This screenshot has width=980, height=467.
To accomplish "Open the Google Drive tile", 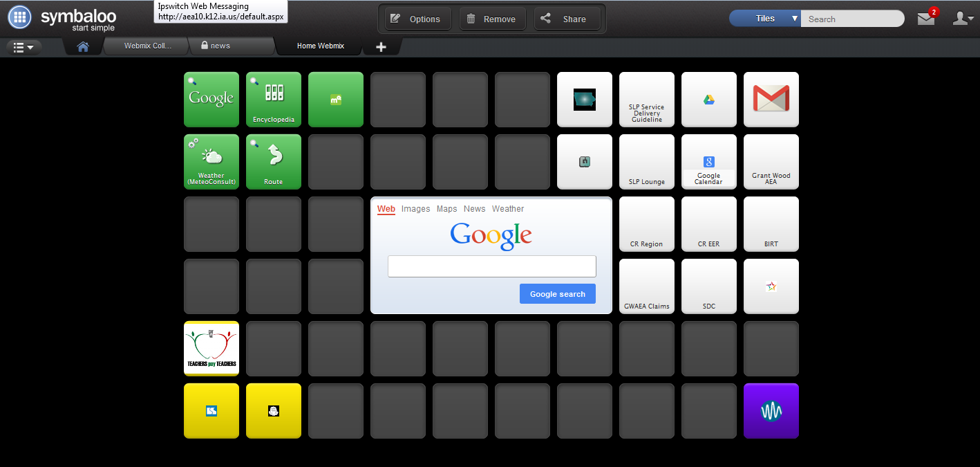I will [708, 100].
